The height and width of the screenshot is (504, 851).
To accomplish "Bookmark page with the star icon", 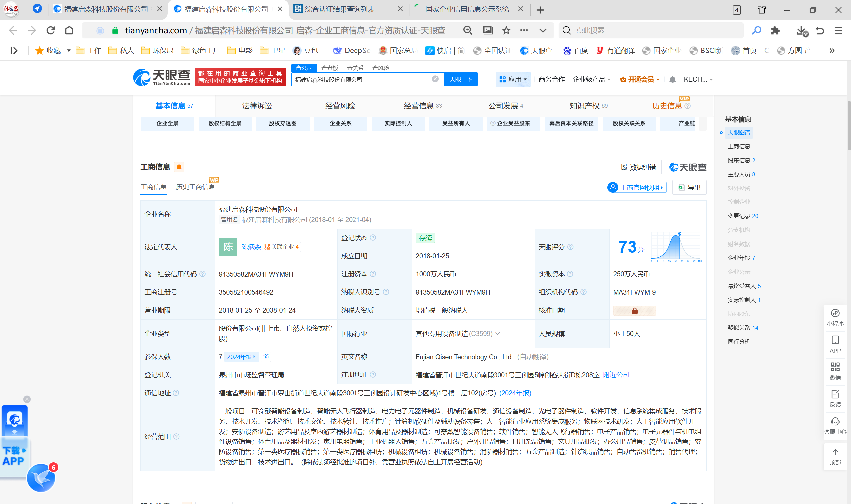I will (506, 30).
